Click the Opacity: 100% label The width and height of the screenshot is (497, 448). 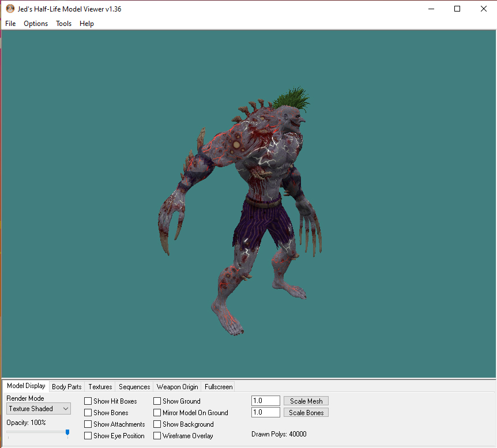tap(26, 423)
